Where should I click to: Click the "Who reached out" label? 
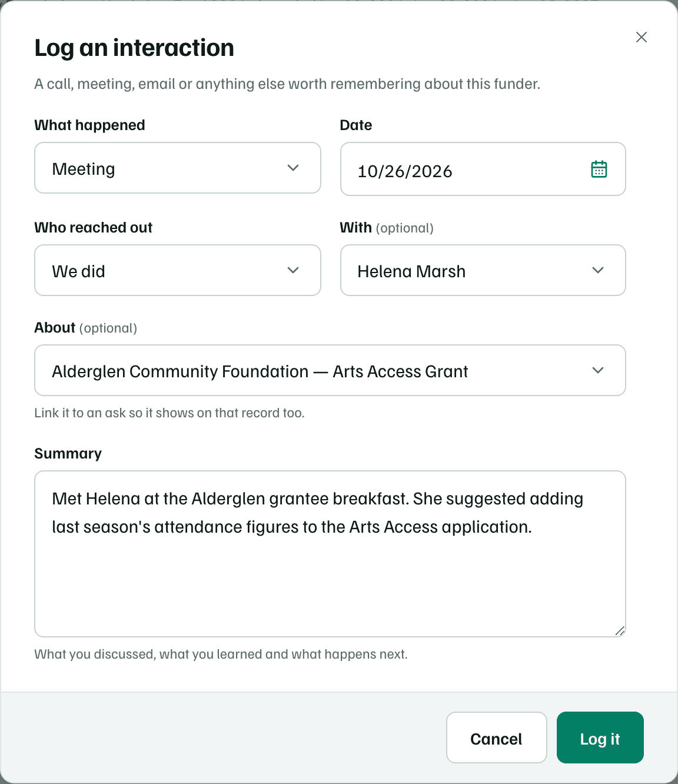click(94, 227)
